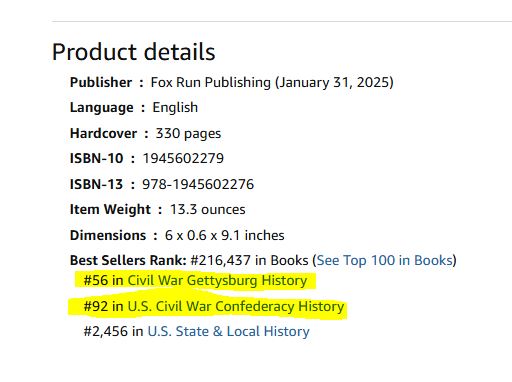The width and height of the screenshot is (512, 382).
Task: Click the #216,437 in Books rank text
Action: (249, 261)
